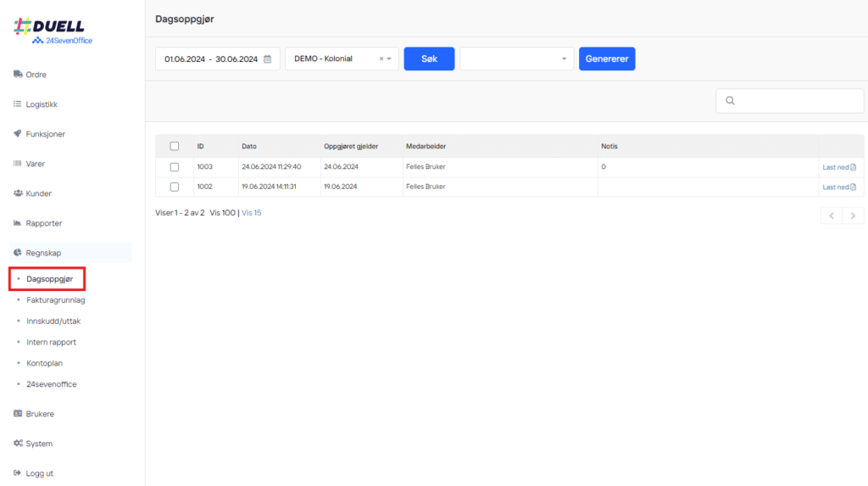Toggle the select-all checkbox in table header

[x=175, y=146]
